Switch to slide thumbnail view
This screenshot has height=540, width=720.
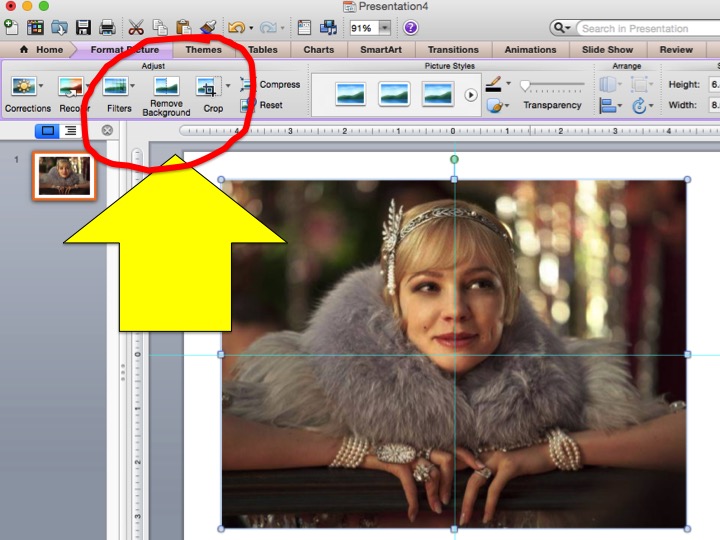[x=47, y=130]
